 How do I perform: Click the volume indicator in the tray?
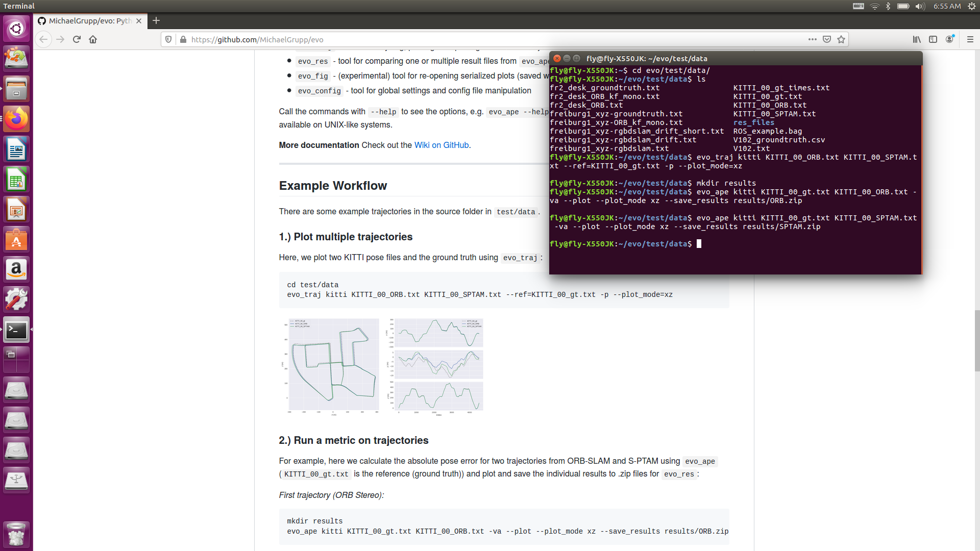tap(920, 6)
